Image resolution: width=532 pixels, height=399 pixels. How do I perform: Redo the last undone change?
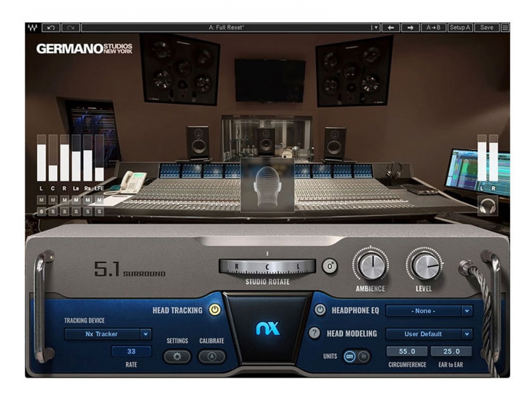click(70, 28)
